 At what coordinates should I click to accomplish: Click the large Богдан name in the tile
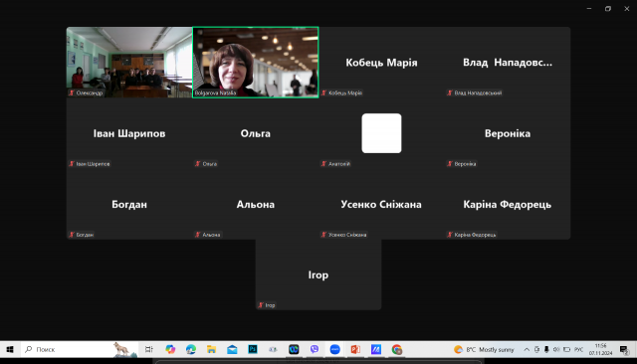[x=129, y=204]
